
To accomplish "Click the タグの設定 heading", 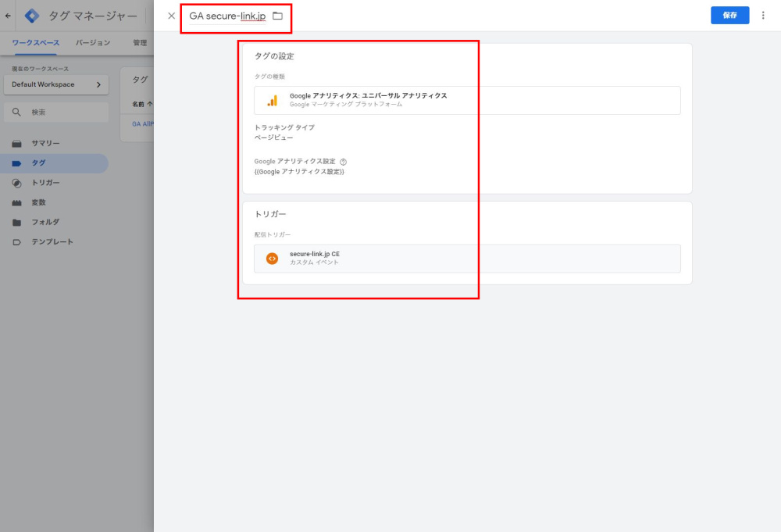I will (274, 56).
